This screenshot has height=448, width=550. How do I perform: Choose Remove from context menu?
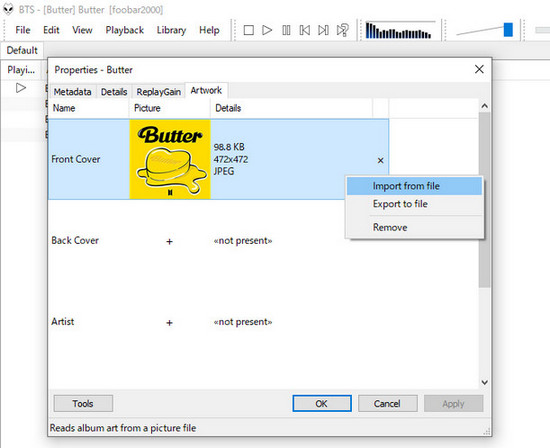[x=414, y=227]
